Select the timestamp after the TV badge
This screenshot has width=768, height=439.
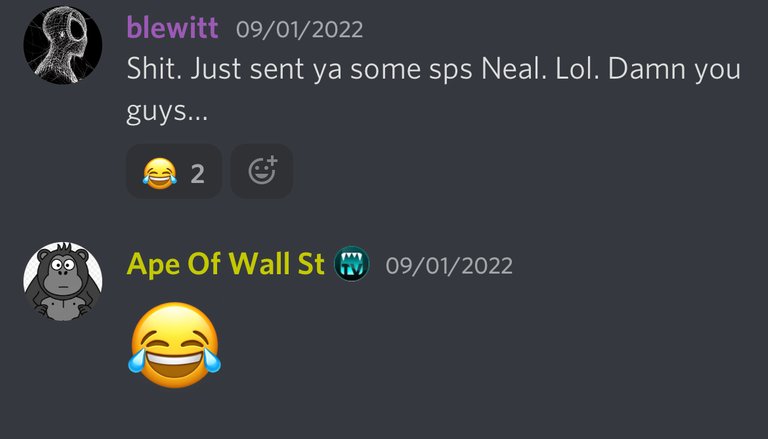pos(449,266)
